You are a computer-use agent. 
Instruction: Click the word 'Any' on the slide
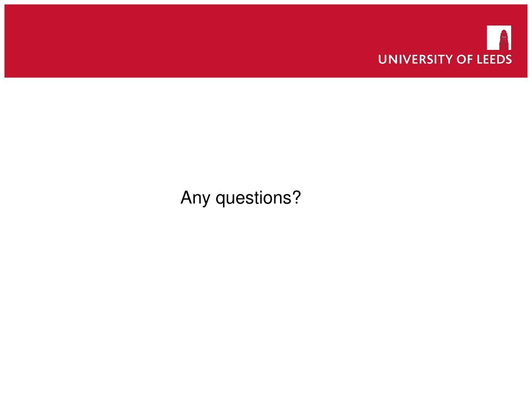click(x=195, y=198)
